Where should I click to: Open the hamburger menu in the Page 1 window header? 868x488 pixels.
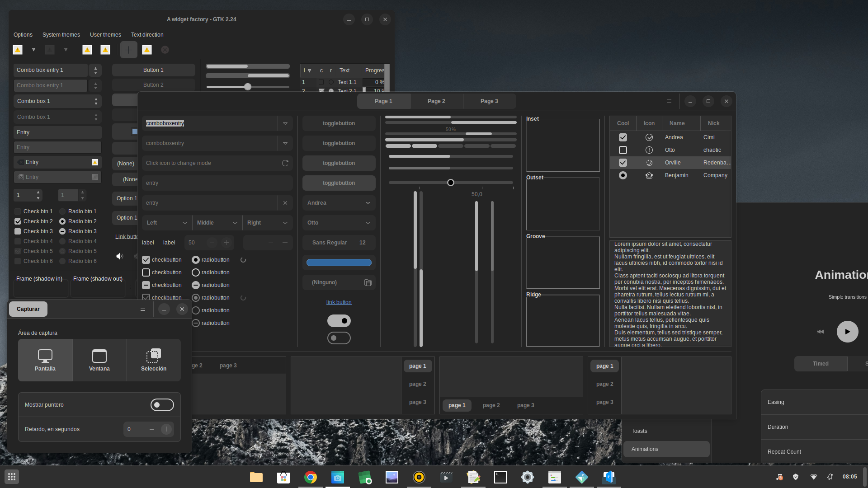(x=669, y=101)
